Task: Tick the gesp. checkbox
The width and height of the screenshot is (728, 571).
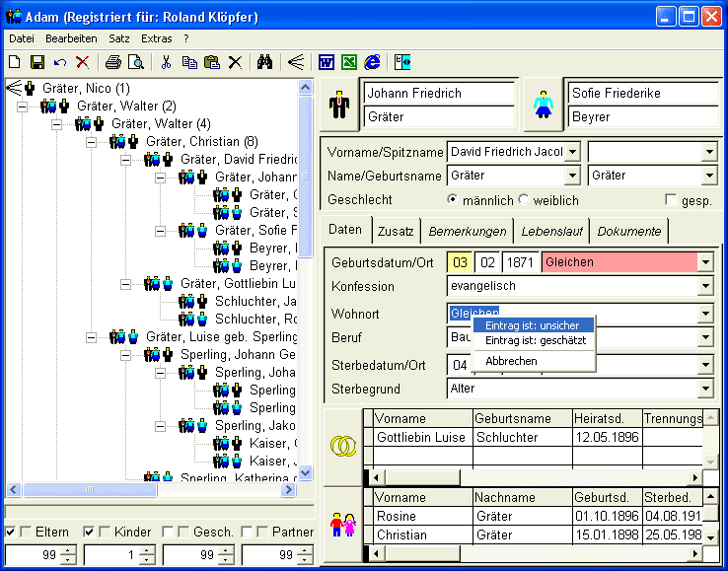Action: (671, 199)
